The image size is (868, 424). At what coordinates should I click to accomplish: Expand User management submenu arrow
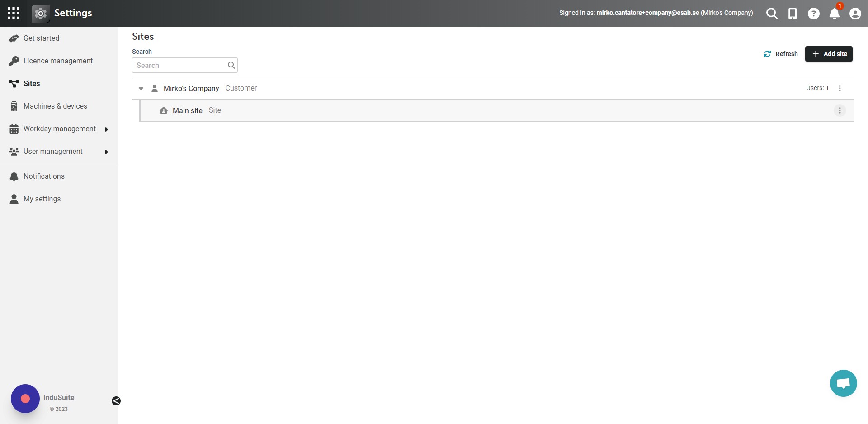[x=107, y=152]
